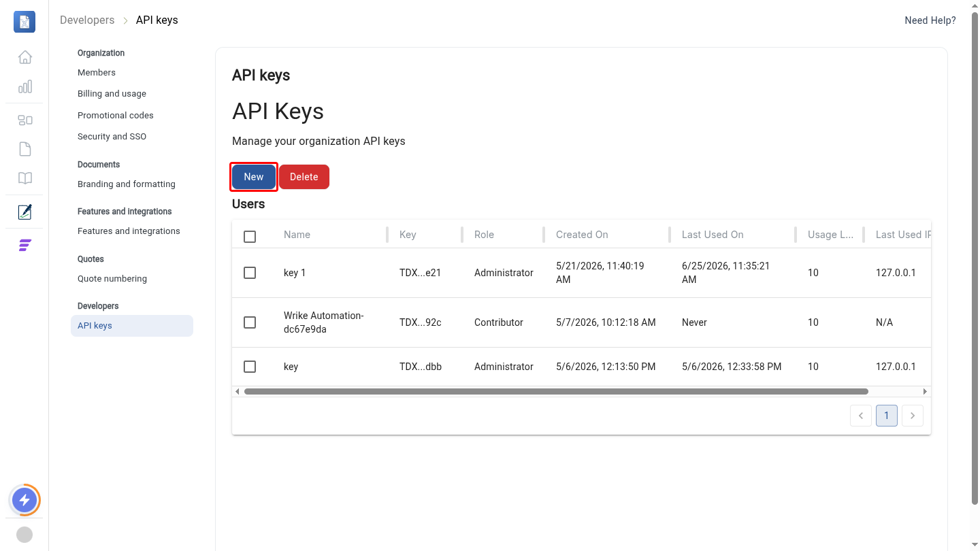Open Quote numbering settings
Image resolution: width=980 pixels, height=551 pixels.
pos(112,279)
